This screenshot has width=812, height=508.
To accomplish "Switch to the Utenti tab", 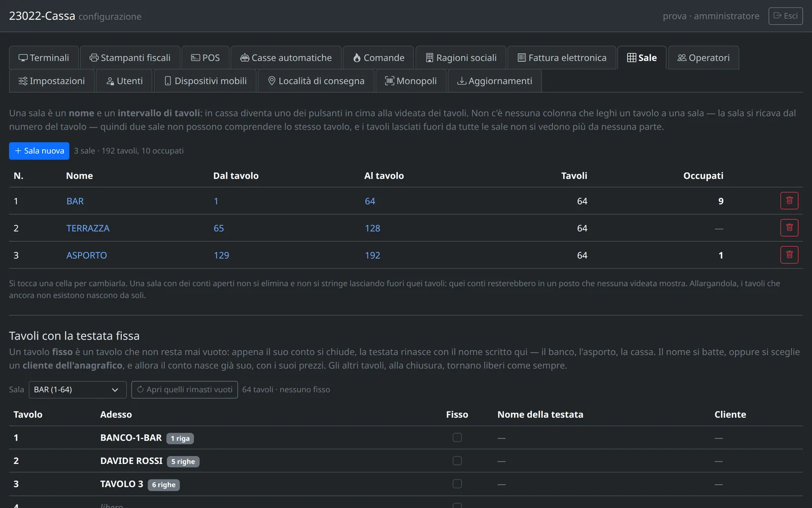I will pyautogui.click(x=124, y=81).
